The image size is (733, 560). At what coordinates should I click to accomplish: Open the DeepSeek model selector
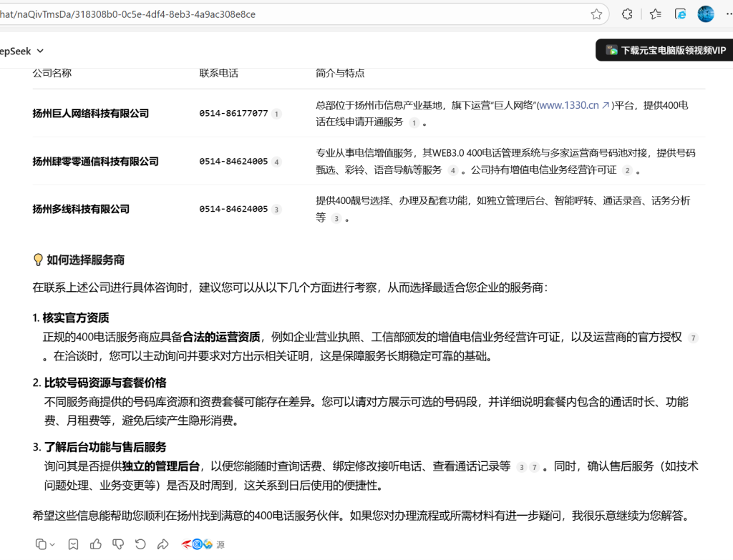pyautogui.click(x=20, y=51)
